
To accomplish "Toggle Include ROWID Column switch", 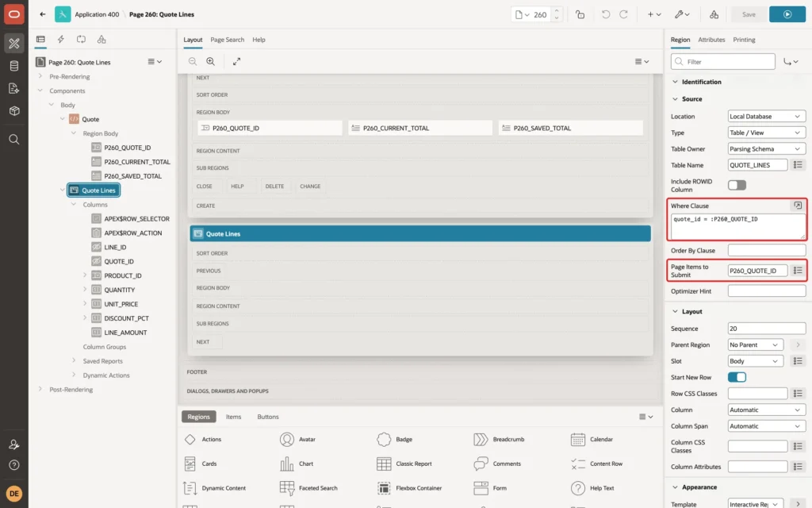I will pos(737,185).
